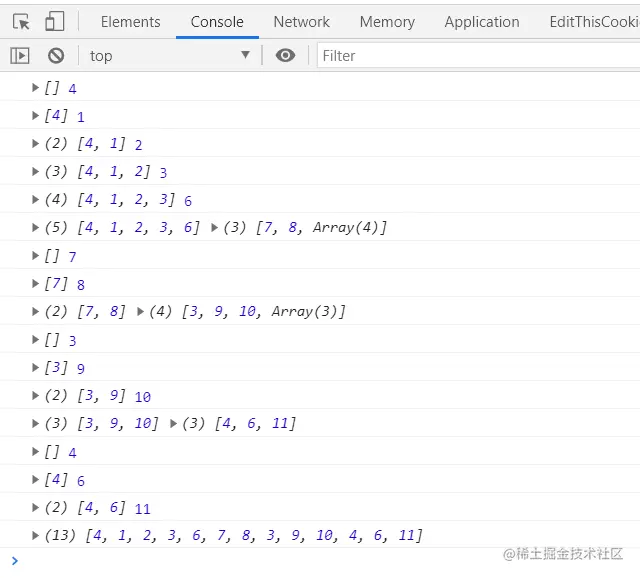The width and height of the screenshot is (640, 578).
Task: Expand the empty array logged with 7
Action: 35,256
